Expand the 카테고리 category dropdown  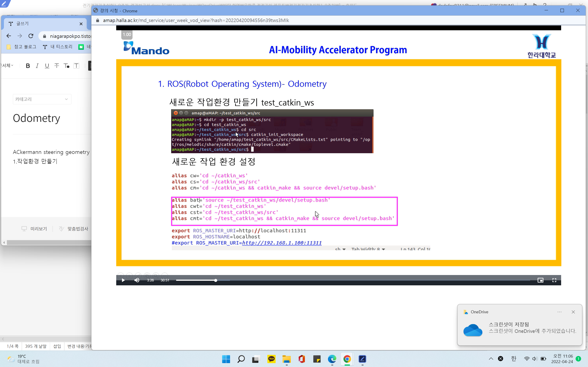pos(42,99)
